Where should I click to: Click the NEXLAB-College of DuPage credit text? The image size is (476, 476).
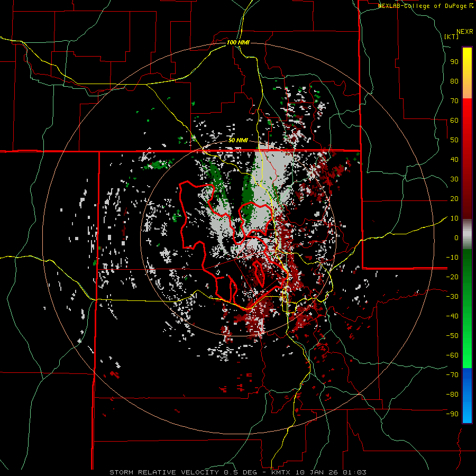tap(426, 6)
